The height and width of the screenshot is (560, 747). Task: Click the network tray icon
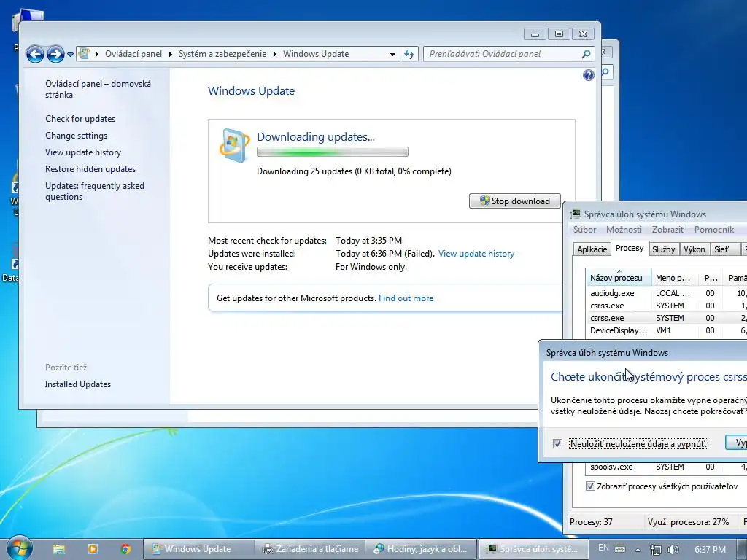coord(656,550)
